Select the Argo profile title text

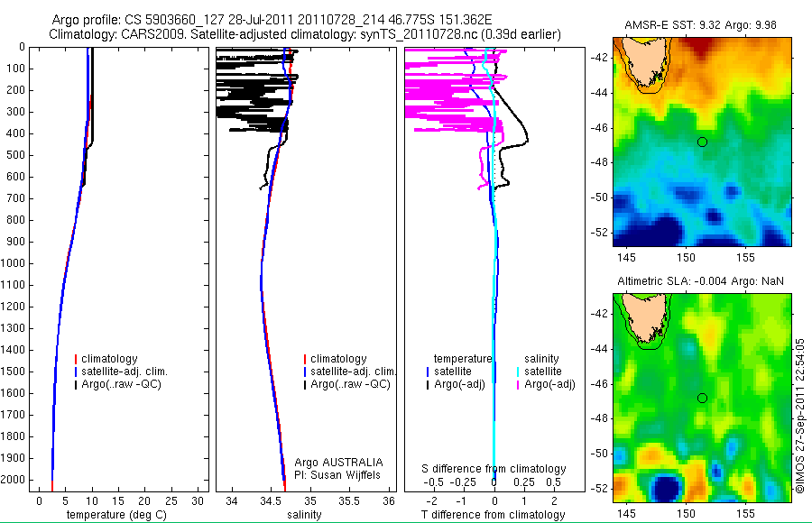(x=272, y=20)
